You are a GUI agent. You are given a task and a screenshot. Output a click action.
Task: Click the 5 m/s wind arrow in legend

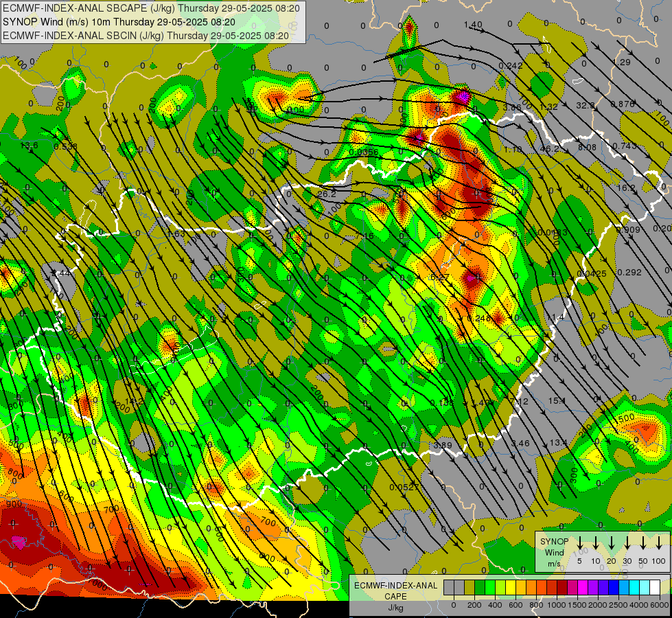(x=580, y=543)
